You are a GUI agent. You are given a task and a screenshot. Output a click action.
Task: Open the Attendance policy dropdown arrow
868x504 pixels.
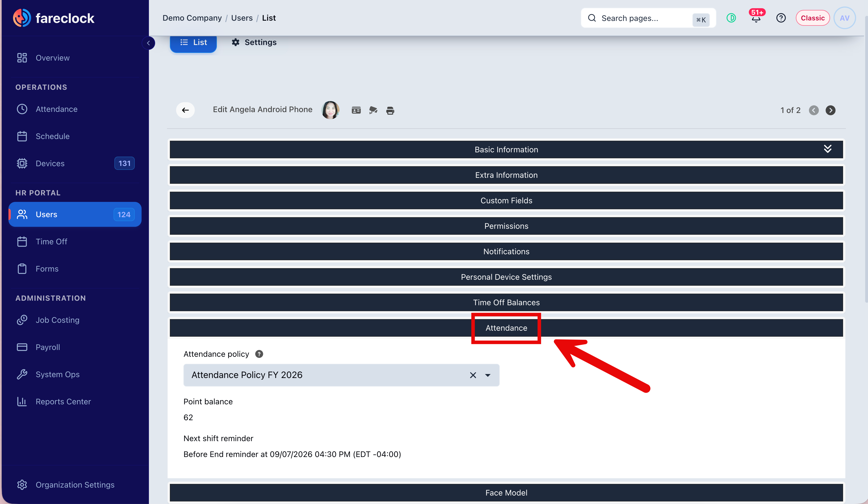pos(488,375)
